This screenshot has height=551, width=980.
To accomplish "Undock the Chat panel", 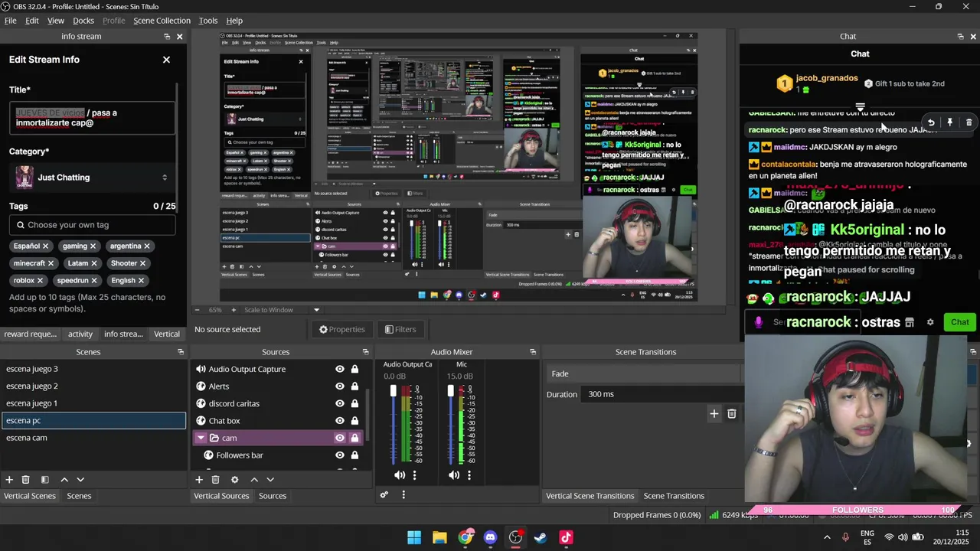I will 960,37.
